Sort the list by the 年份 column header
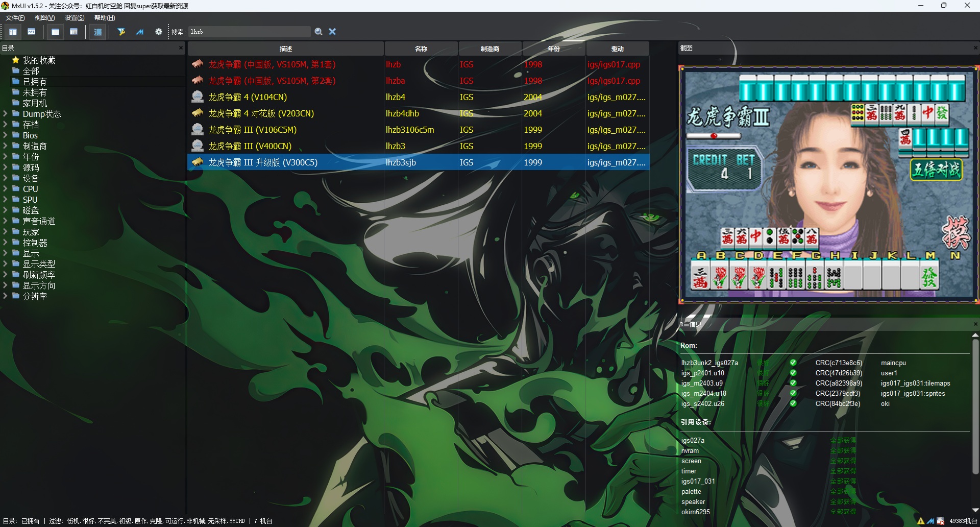 [x=553, y=49]
